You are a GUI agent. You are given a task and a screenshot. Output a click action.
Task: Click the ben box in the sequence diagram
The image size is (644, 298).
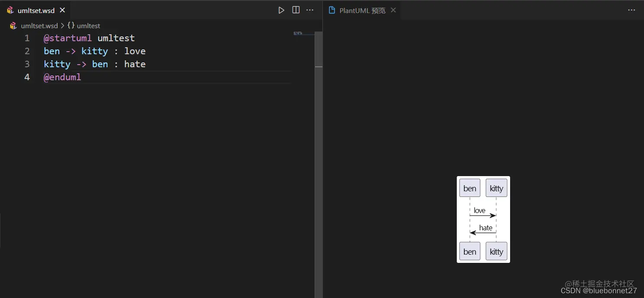[x=469, y=188]
